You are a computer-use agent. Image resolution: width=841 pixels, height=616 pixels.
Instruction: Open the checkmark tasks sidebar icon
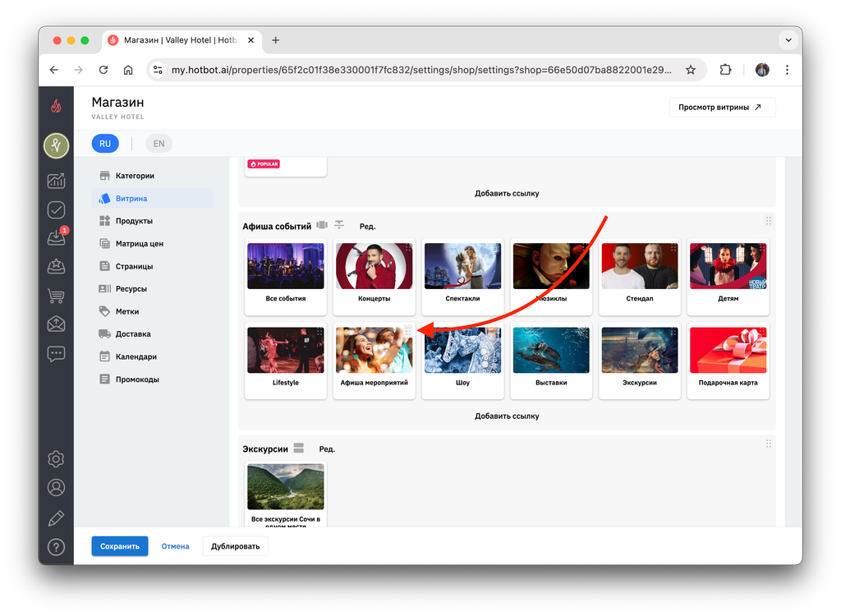57,209
